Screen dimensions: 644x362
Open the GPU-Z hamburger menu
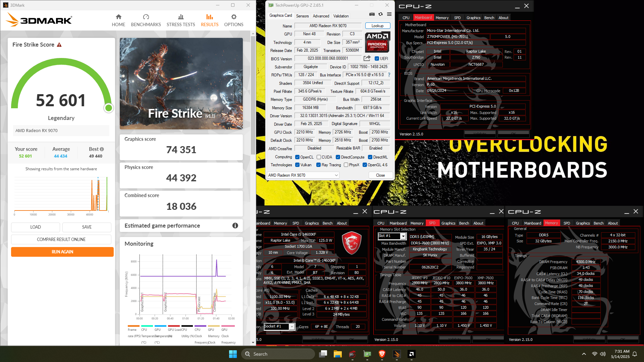[389, 14]
